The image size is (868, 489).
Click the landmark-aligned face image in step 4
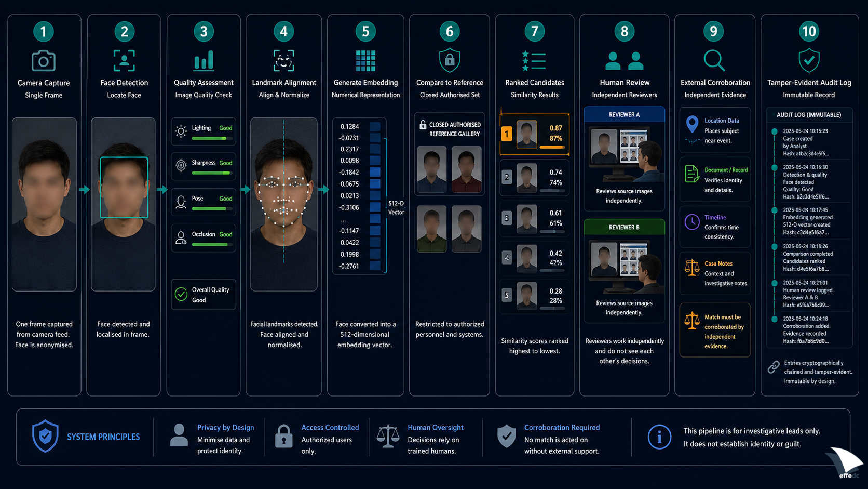click(283, 204)
